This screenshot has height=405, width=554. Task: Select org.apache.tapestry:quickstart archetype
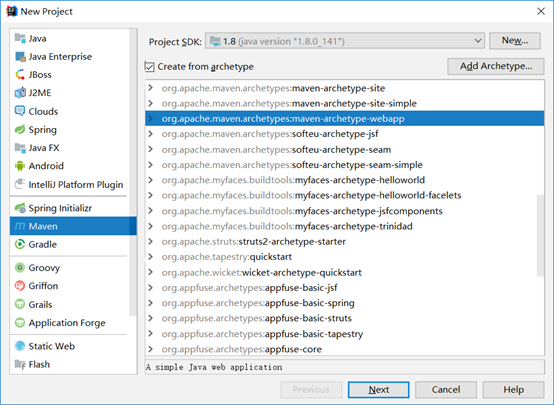(x=344, y=257)
